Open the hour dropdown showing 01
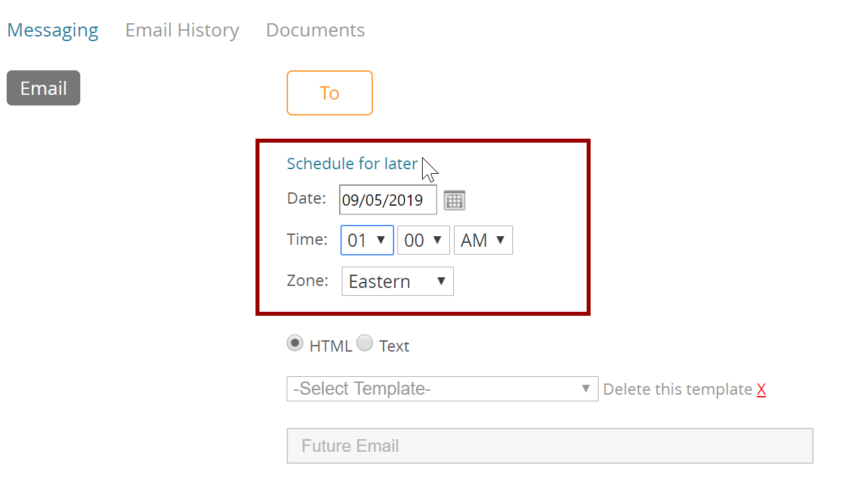 click(367, 240)
